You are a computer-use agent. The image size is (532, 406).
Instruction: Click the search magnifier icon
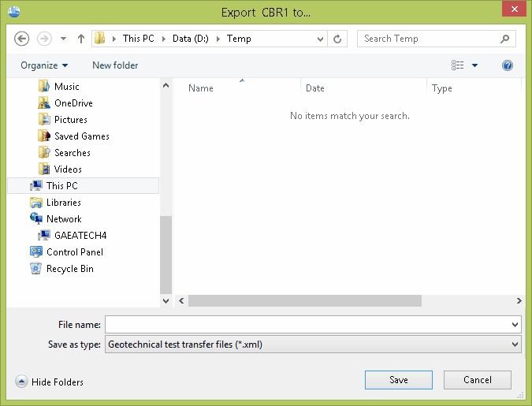(x=505, y=39)
